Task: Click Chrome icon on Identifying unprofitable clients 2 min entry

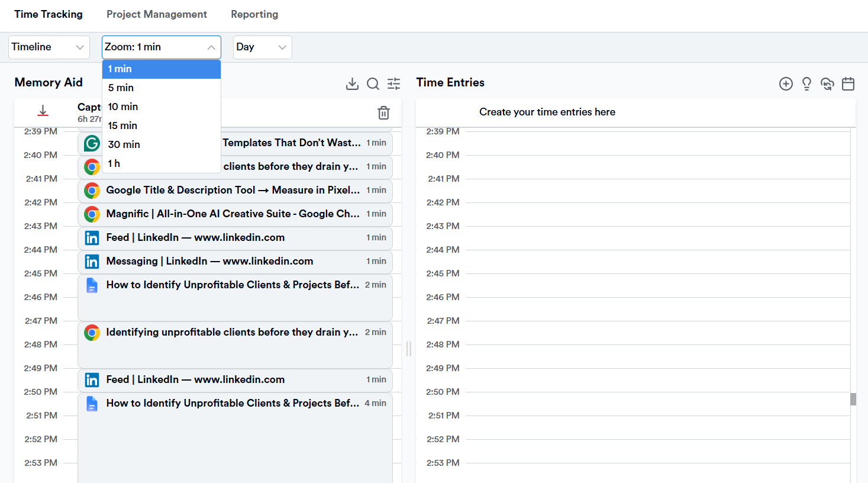Action: [92, 332]
